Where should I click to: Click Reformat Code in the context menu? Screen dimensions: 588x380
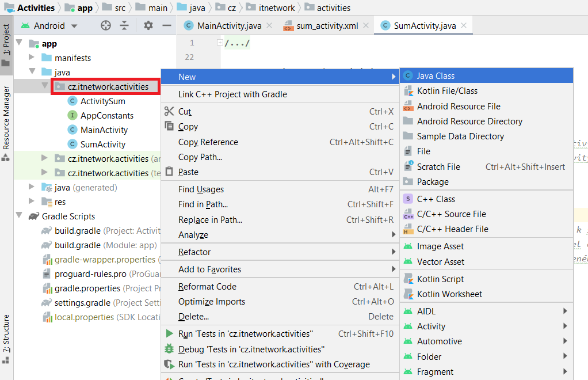(207, 287)
